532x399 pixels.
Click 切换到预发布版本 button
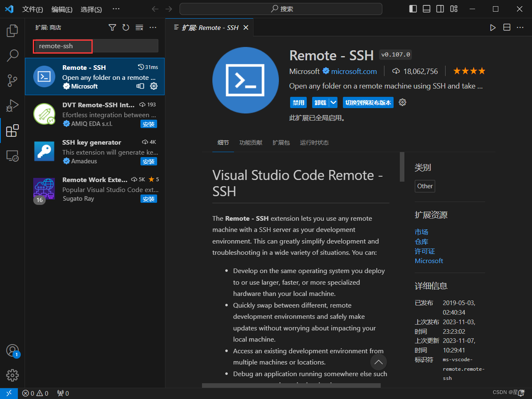click(368, 102)
